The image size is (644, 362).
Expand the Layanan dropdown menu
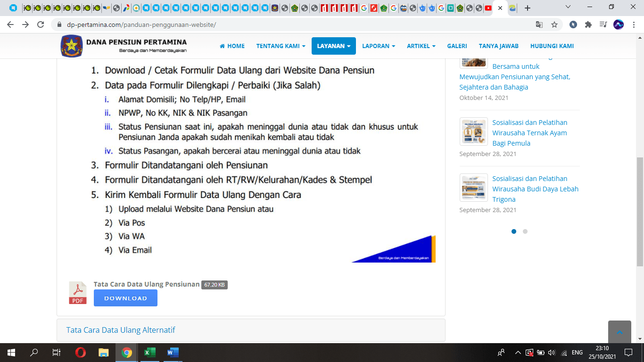[333, 46]
